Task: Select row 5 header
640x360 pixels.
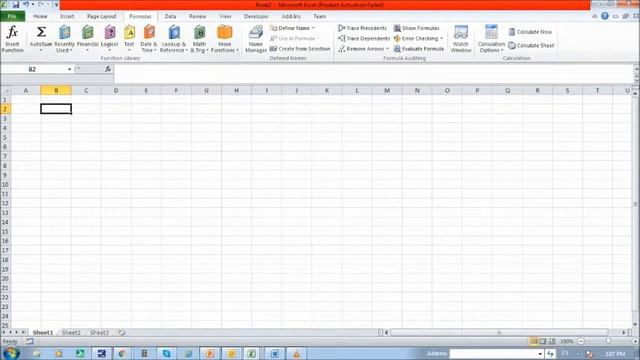Action: [5, 137]
